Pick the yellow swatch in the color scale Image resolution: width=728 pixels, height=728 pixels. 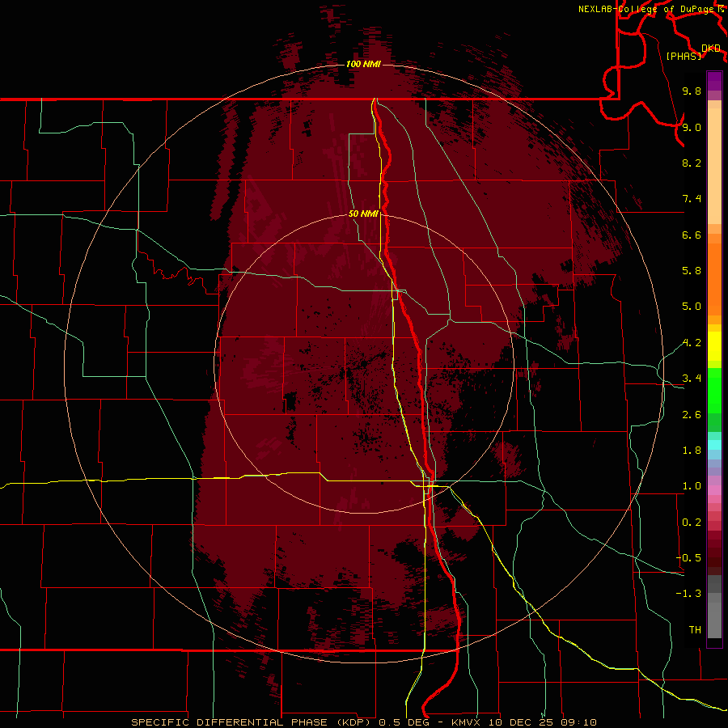tap(714, 346)
